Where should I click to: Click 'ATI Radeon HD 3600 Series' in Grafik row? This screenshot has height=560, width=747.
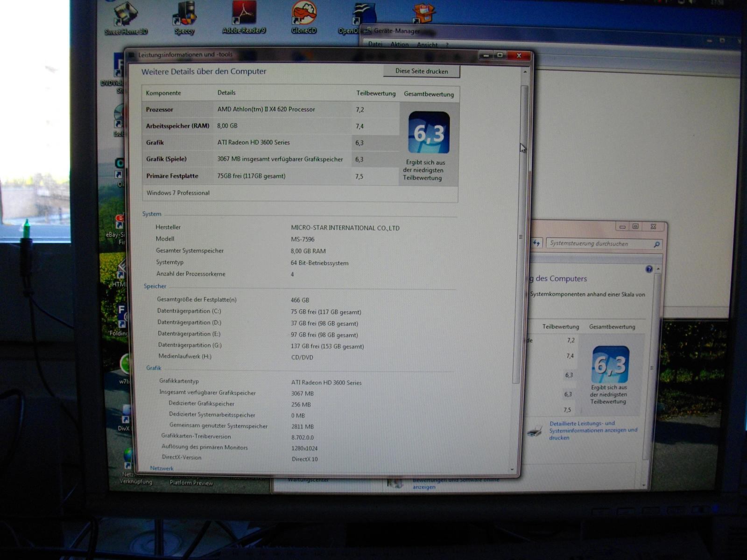tap(254, 142)
